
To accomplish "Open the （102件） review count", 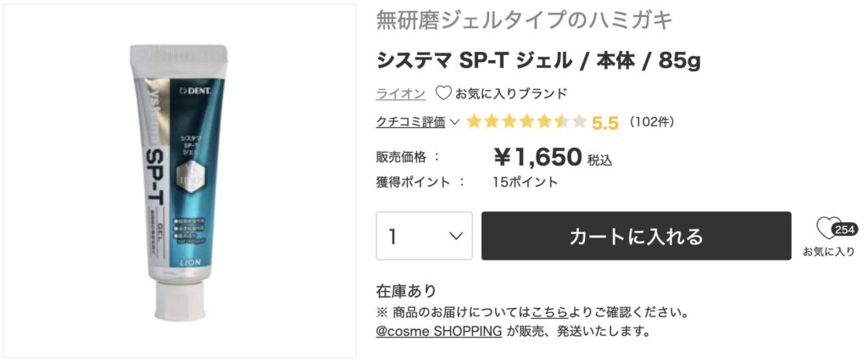I will pyautogui.click(x=652, y=122).
